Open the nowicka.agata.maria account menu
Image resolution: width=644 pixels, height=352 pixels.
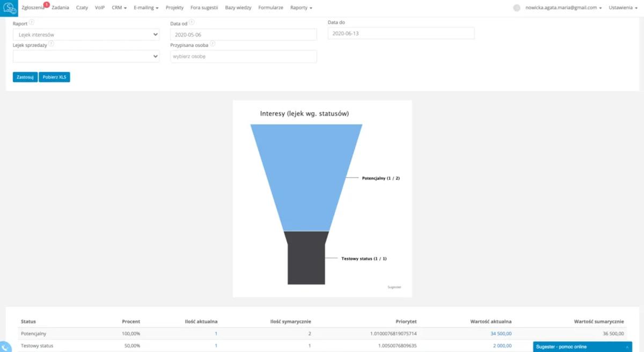click(563, 8)
